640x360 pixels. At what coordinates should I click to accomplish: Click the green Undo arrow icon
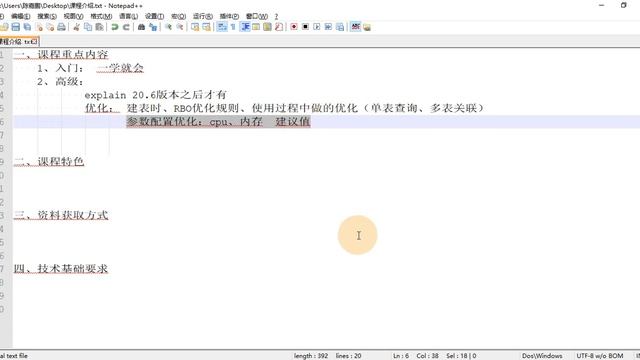[x=115, y=27]
